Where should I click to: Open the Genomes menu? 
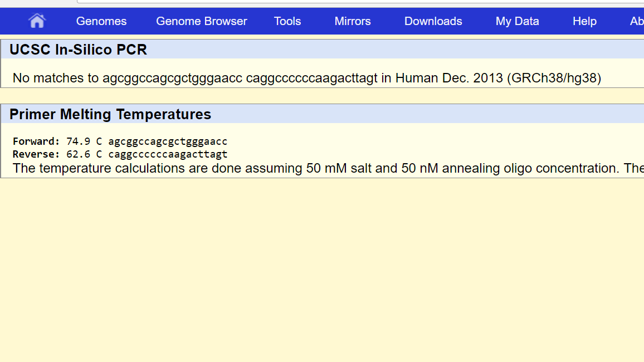pyautogui.click(x=101, y=21)
